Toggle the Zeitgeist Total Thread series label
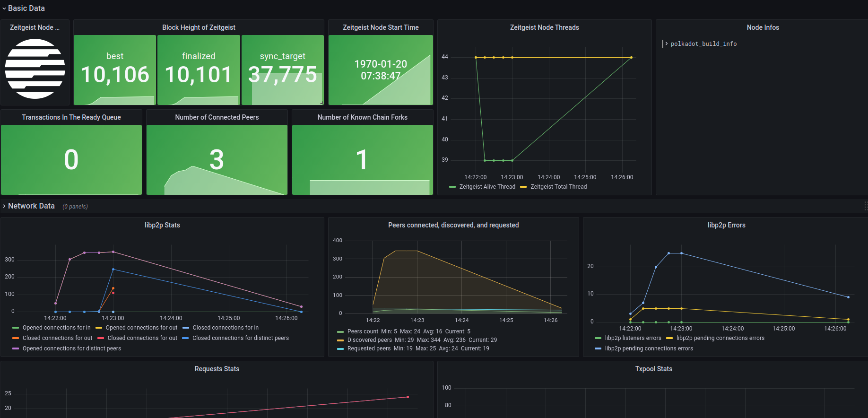 click(x=558, y=187)
